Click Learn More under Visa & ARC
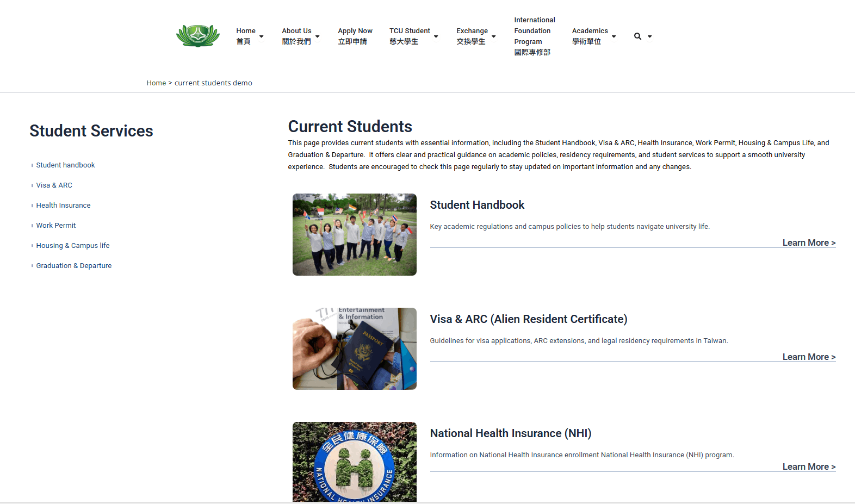This screenshot has height=504, width=855. click(x=809, y=357)
